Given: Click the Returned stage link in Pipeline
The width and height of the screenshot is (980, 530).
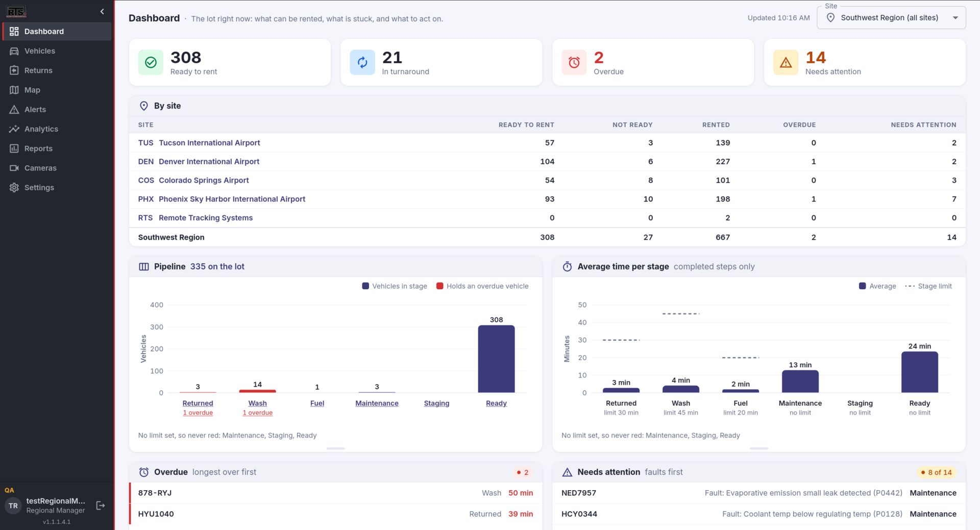Looking at the screenshot, I should [198, 403].
